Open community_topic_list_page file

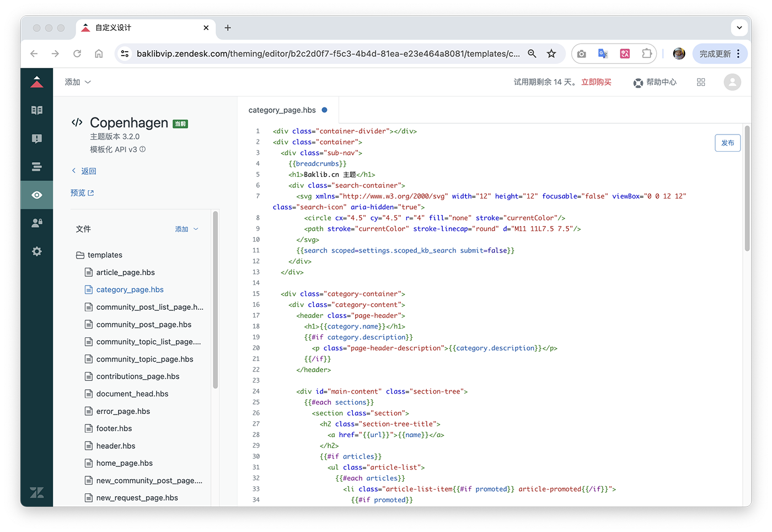(x=143, y=342)
